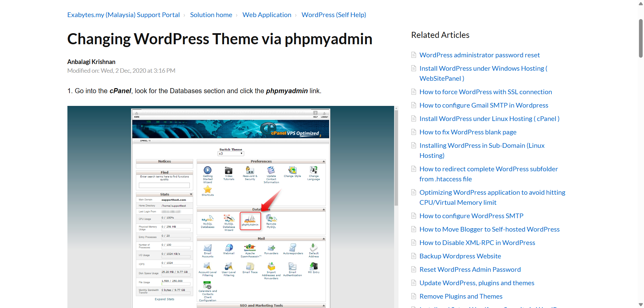644x308 pixels.
Task: Open Optimizing WordPress application CPU/Virtual Memory article
Action: coord(492,197)
